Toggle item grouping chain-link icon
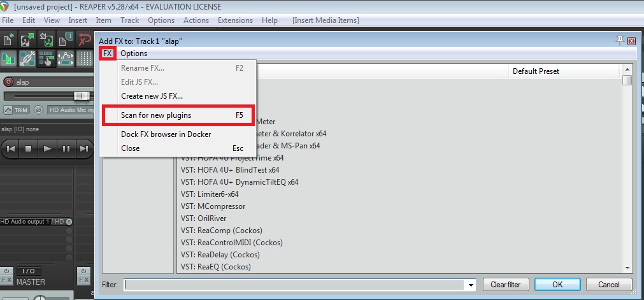644x300 pixels. coord(27,59)
